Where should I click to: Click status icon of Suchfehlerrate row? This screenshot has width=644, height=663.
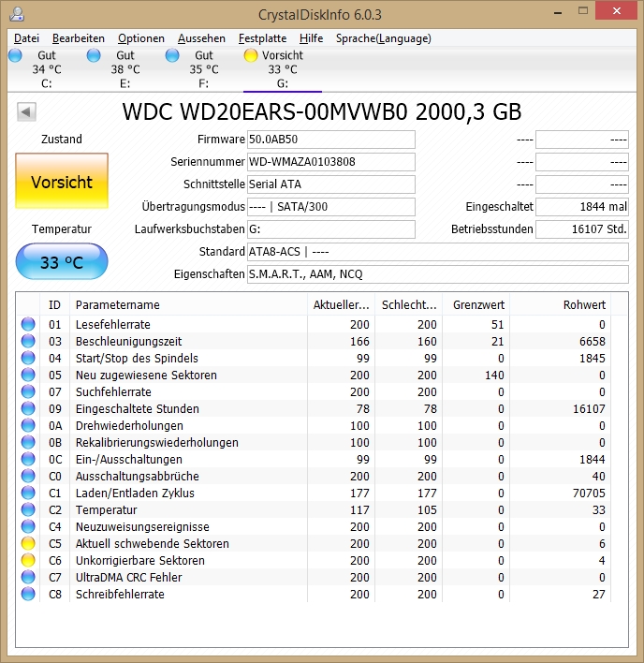(28, 392)
